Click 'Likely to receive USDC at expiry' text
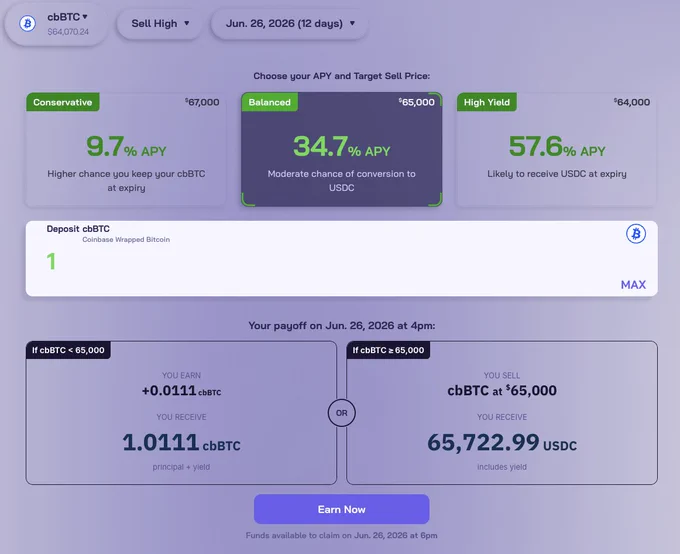This screenshot has width=680, height=554. [557, 174]
